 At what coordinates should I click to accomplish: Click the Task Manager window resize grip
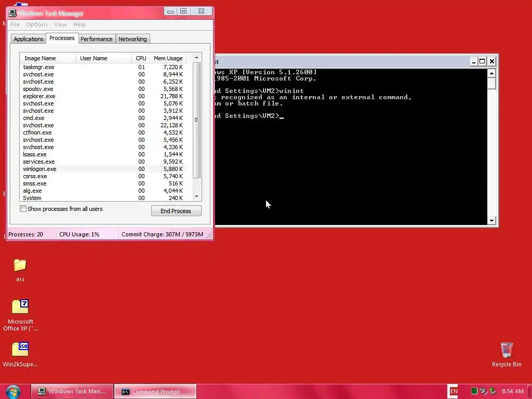(209, 235)
